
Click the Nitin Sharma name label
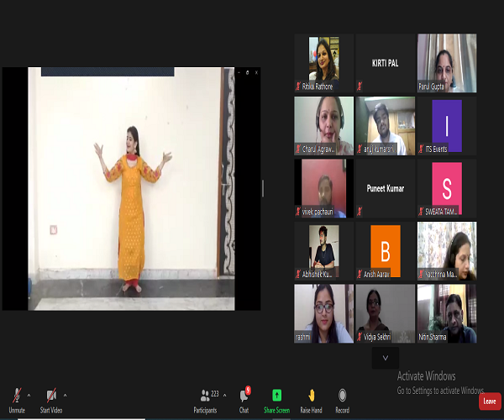pos(433,337)
